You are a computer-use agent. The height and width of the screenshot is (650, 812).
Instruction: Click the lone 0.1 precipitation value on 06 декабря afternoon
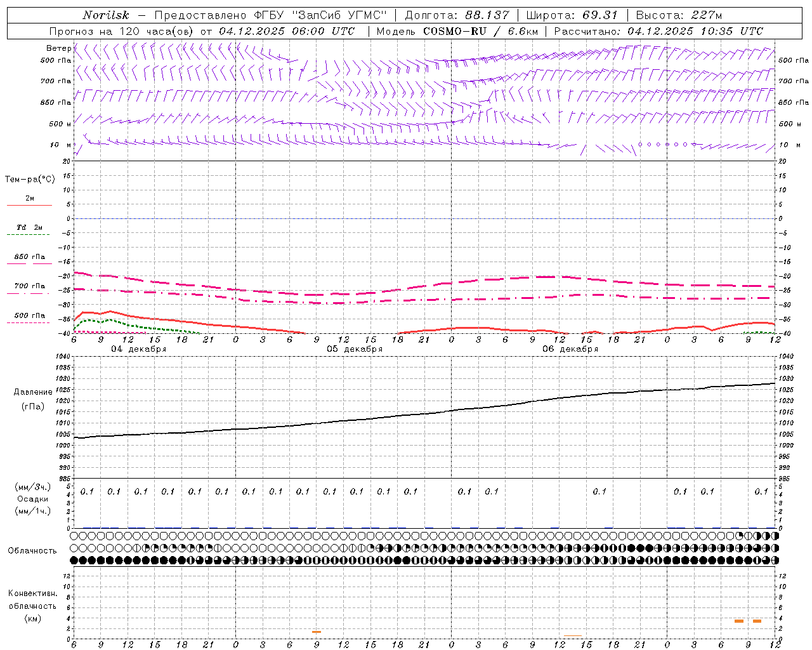(599, 491)
